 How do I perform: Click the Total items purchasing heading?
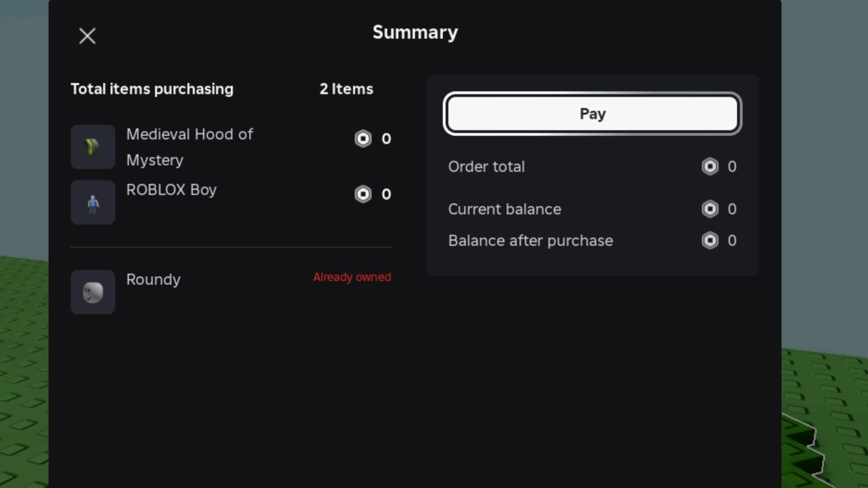pos(152,89)
